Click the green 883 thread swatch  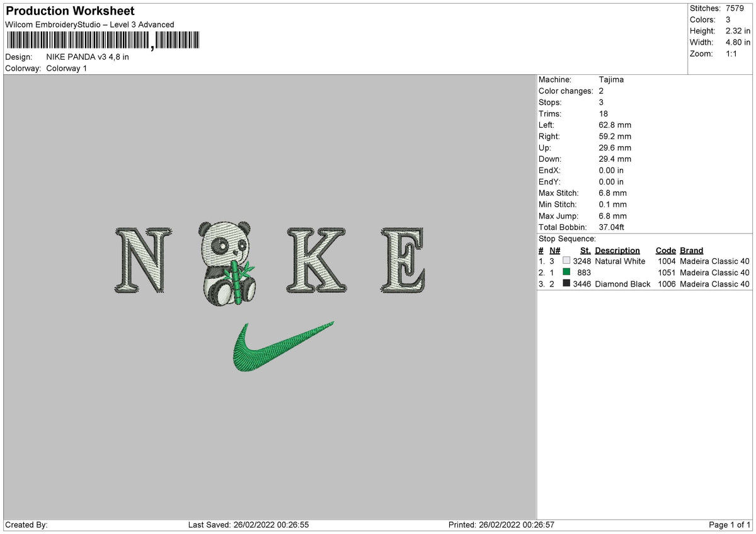(x=565, y=273)
